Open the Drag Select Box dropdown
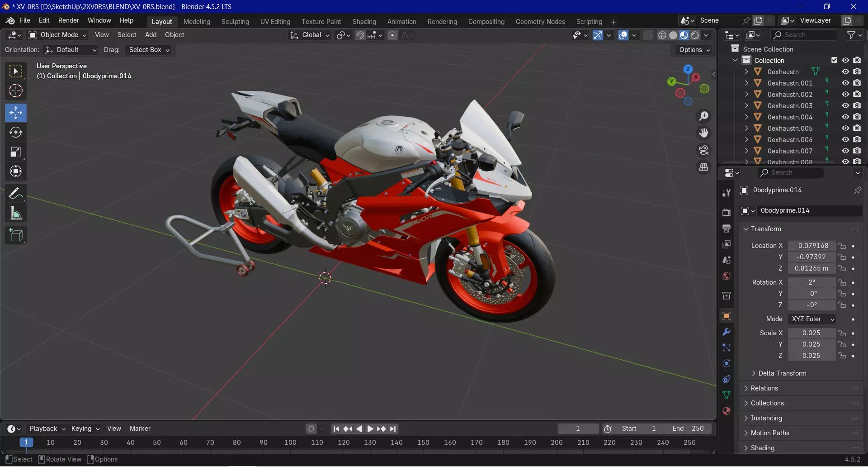868x467 pixels. (149, 50)
